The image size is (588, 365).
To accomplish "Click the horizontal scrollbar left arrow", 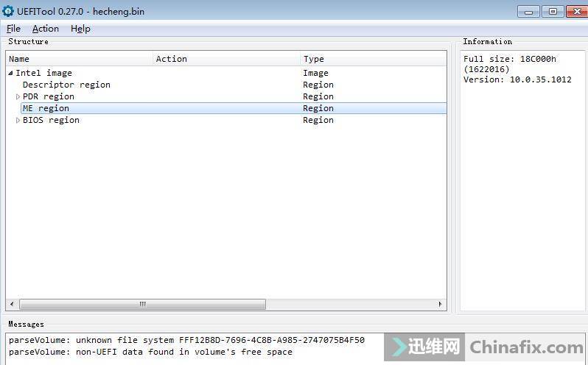I will (x=12, y=304).
